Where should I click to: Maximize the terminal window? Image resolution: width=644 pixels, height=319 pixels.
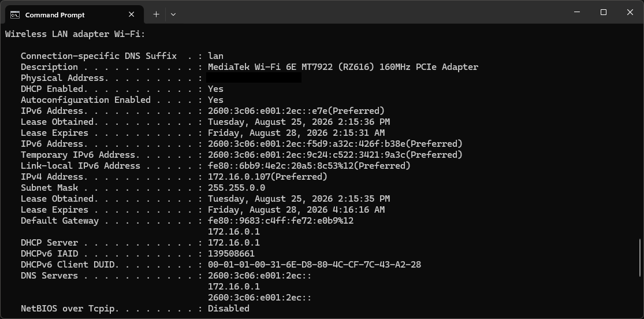604,12
